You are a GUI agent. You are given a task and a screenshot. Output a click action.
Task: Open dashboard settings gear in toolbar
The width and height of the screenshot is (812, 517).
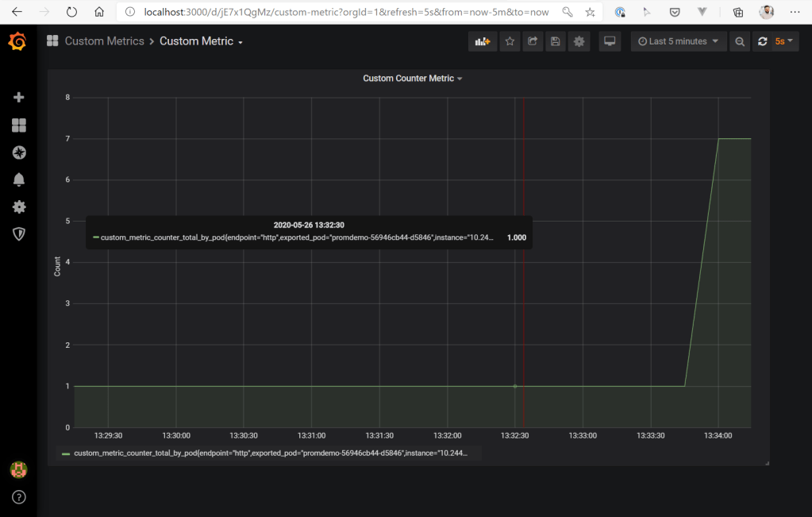(x=579, y=41)
